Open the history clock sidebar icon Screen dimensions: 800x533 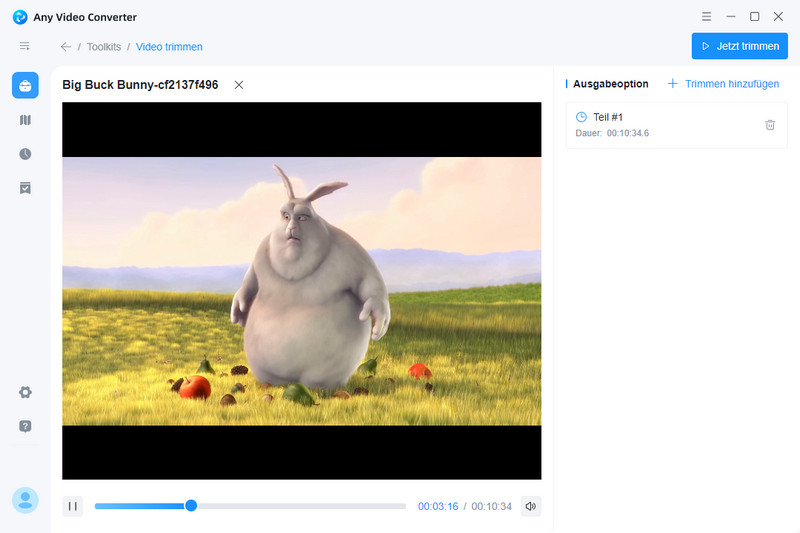click(25, 154)
